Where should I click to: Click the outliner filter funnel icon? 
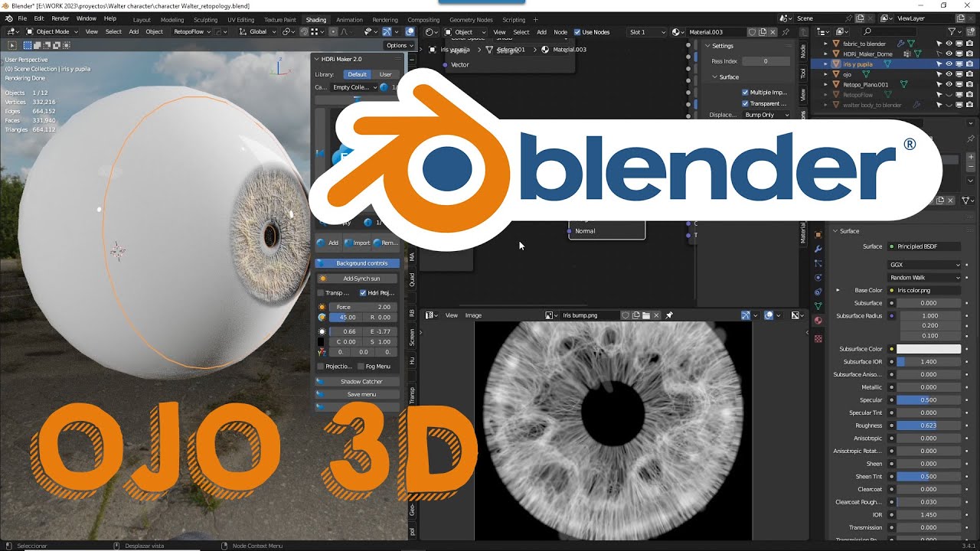[952, 31]
